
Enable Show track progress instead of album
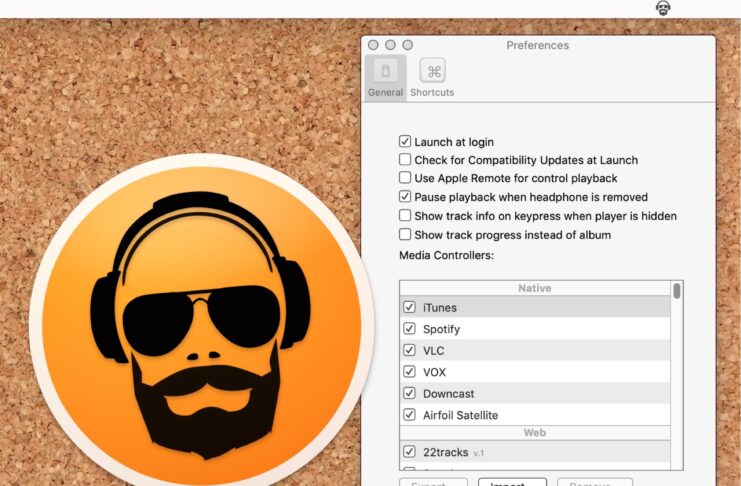tap(405, 234)
